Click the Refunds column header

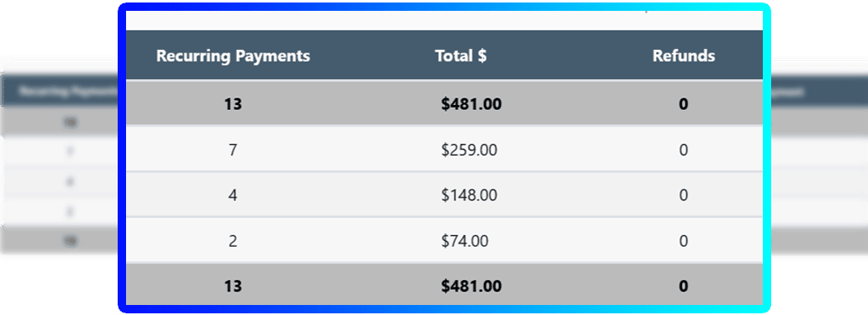pos(684,57)
